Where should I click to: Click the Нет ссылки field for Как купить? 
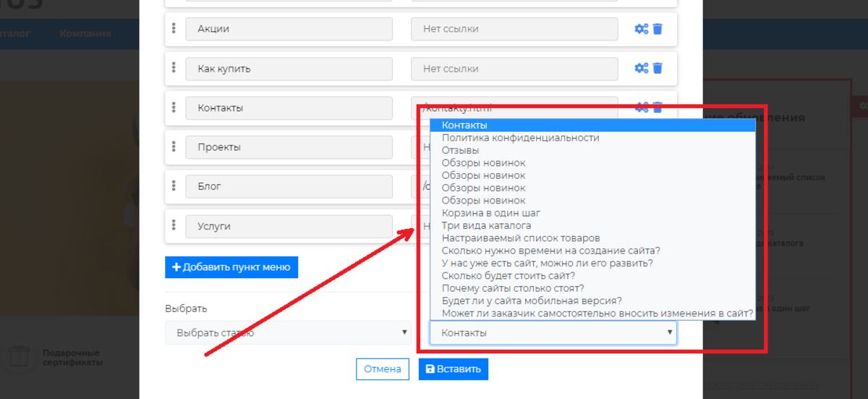tap(514, 69)
